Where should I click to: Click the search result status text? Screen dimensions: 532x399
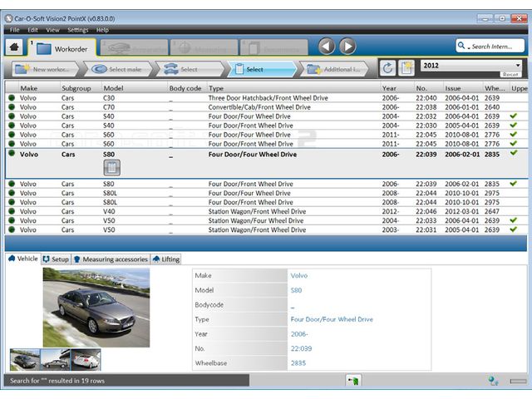(x=57, y=381)
